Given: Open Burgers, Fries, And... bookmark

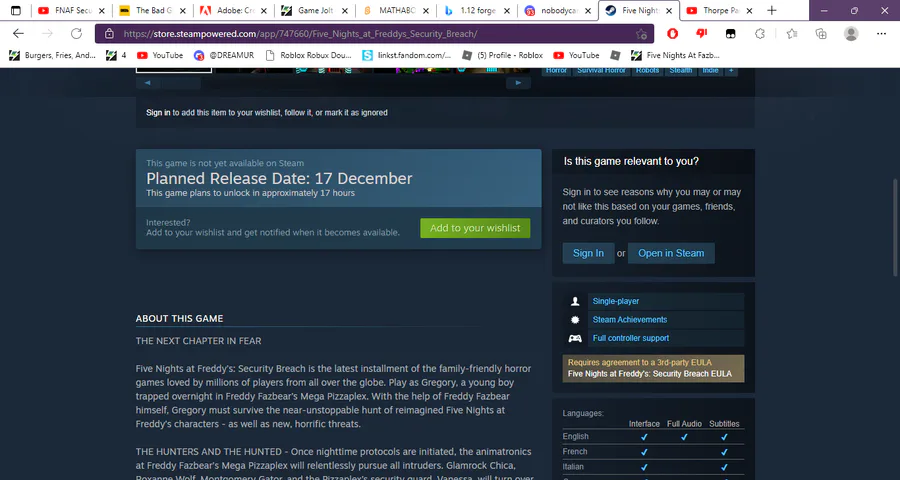Looking at the screenshot, I should pyautogui.click(x=52, y=55).
